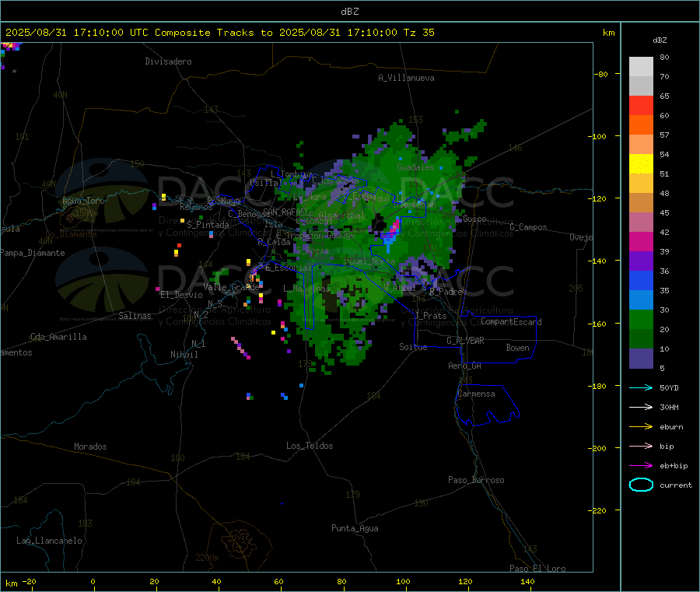Screen dimensions: 700x592
Task: Pick the light gray 70-80 dBZ swatch
Action: (641, 67)
